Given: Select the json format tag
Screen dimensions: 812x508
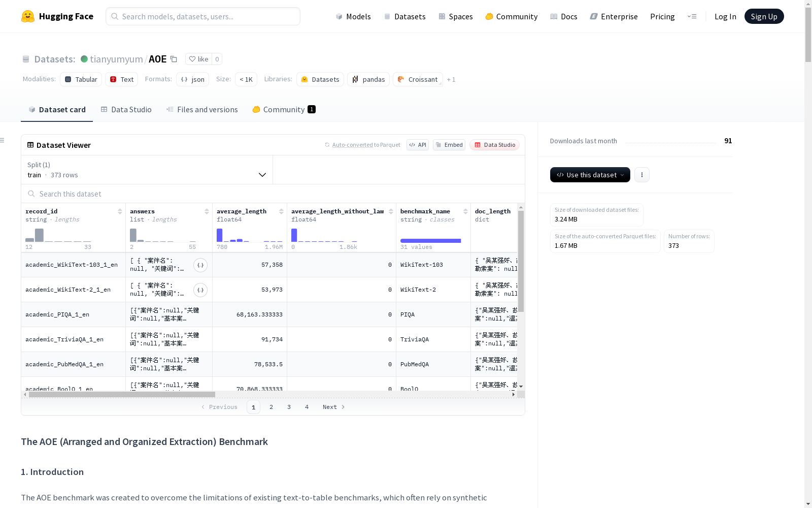Looking at the screenshot, I should coord(193,79).
